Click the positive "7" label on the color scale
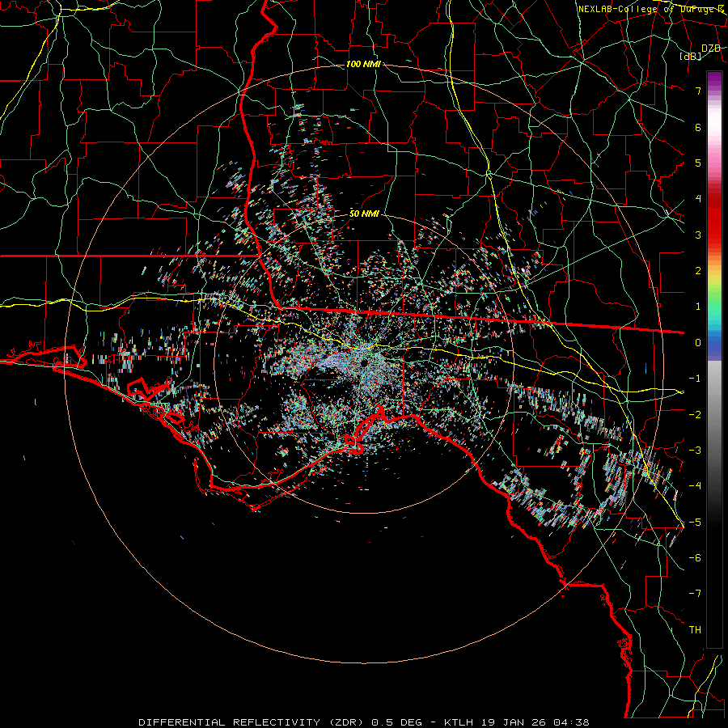The width and height of the screenshot is (728, 728). tap(698, 91)
